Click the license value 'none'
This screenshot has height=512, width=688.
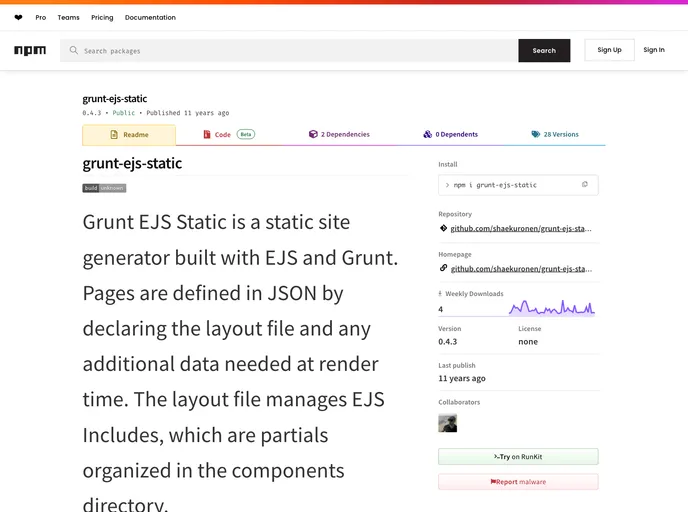coord(528,342)
